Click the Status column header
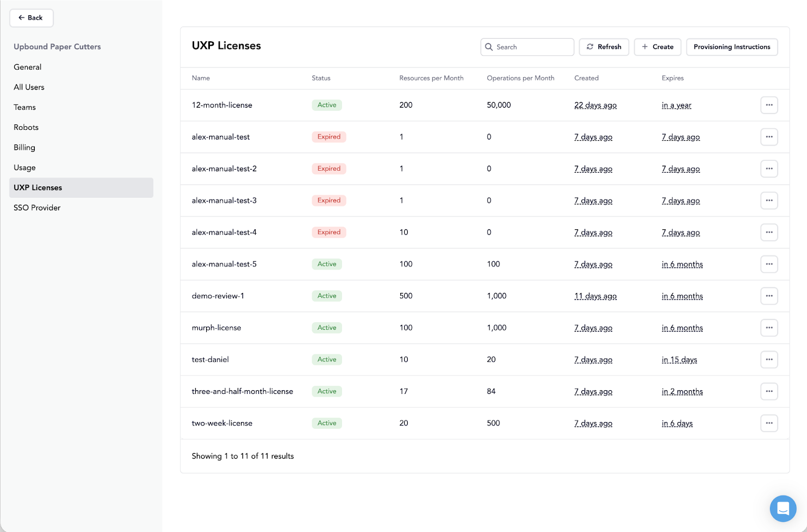Viewport: 807px width, 532px height. (x=321, y=78)
